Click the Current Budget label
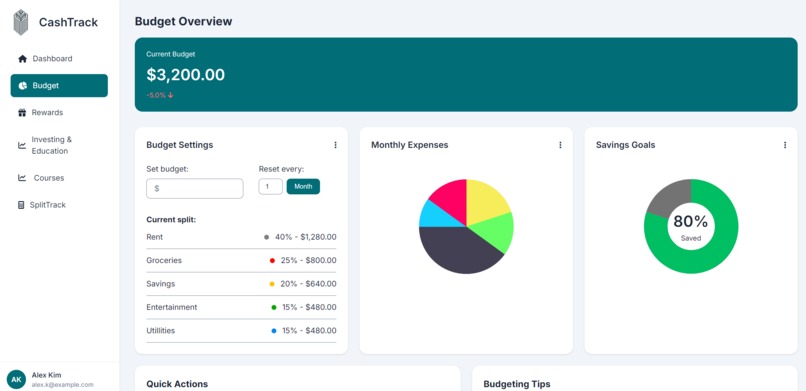 click(171, 54)
